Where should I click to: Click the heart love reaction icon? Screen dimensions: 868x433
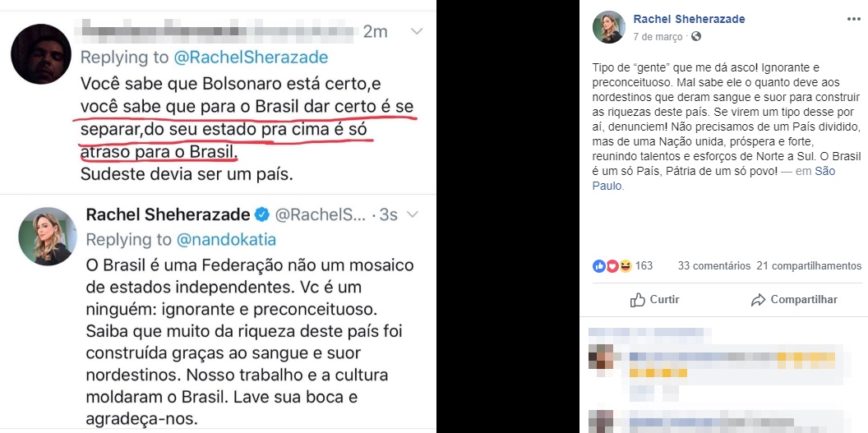point(612,266)
